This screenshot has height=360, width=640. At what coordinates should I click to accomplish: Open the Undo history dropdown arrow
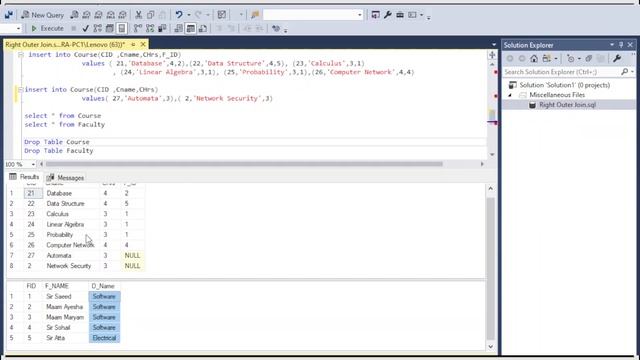[x=189, y=15]
